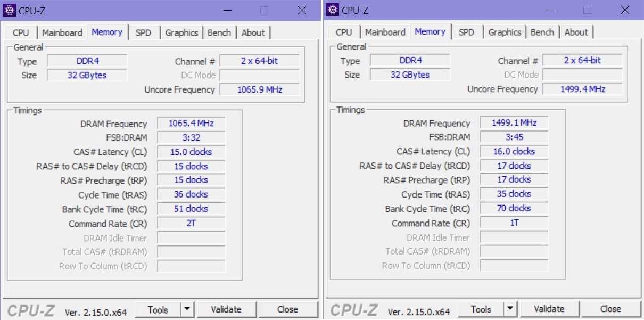
Task: Click the tRAS value 36 clocks
Action: 191,194
